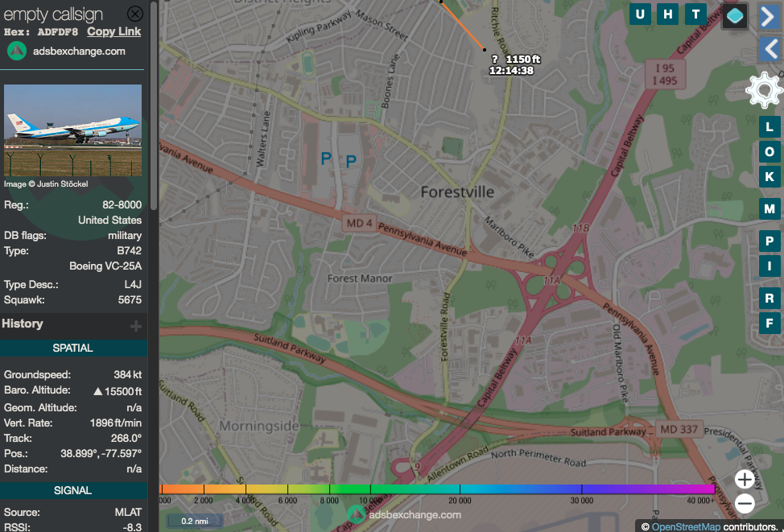784x532 pixels.
Task: Toggle the O map option button
Action: [x=770, y=152]
